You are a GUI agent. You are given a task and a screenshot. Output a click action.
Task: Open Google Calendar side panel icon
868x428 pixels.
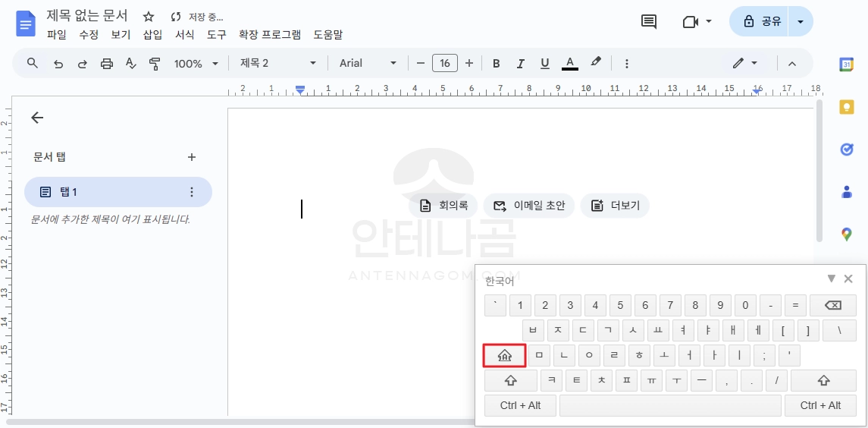tap(847, 65)
